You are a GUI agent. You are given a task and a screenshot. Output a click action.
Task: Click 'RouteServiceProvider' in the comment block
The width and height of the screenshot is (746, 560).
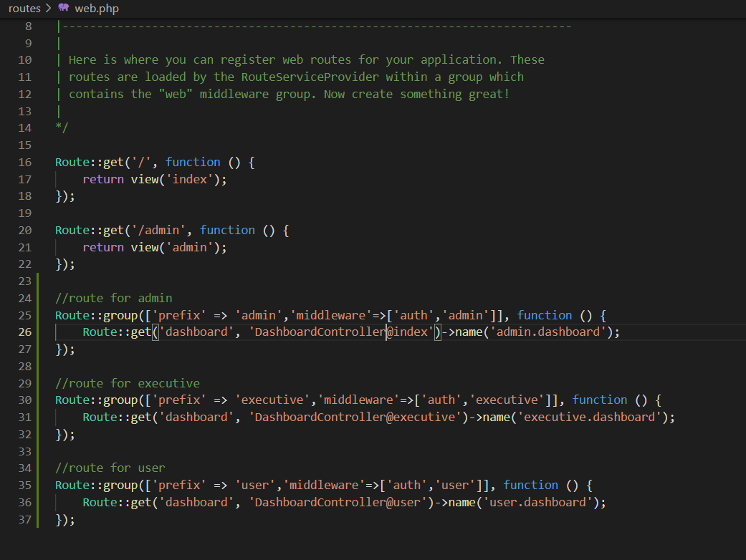310,77
